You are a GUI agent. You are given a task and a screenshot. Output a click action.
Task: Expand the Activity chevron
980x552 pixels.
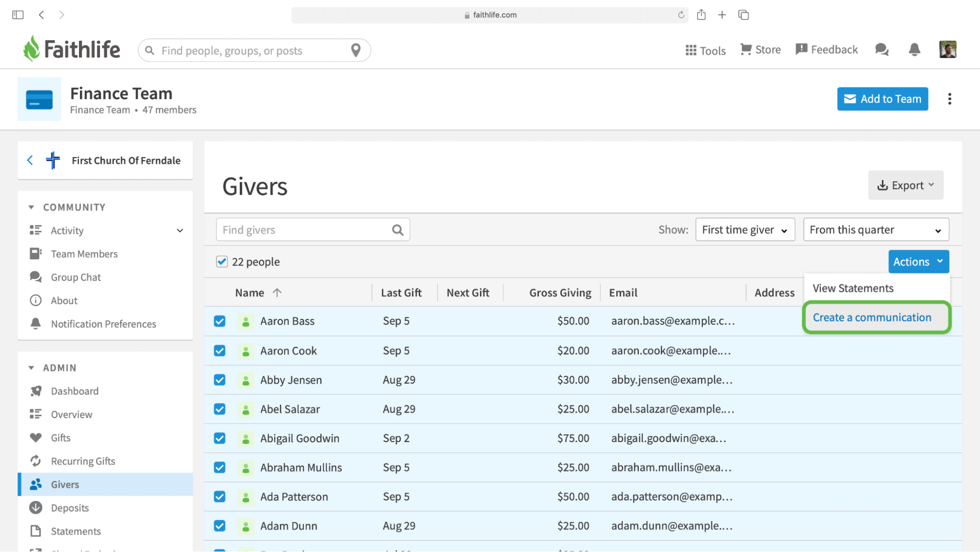[x=180, y=231]
